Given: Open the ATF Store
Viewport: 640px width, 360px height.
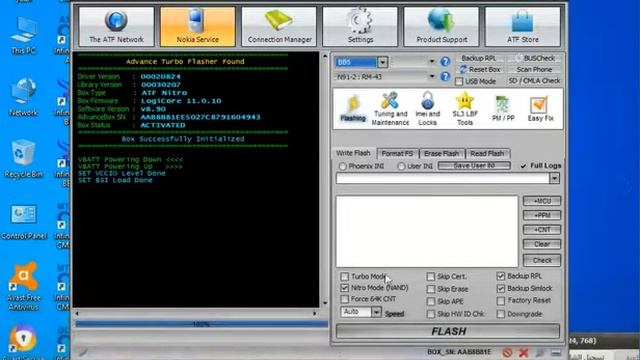Looking at the screenshot, I should coord(522,27).
